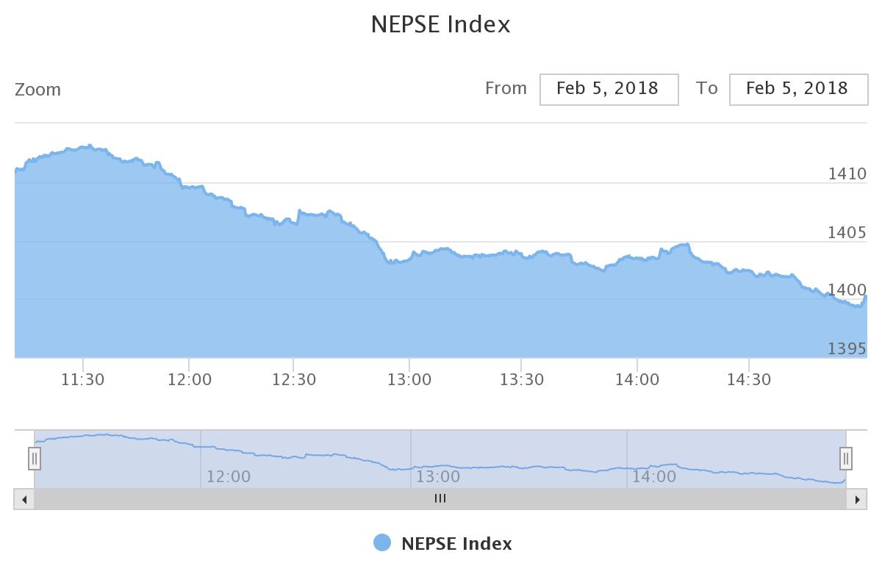The height and width of the screenshot is (588, 882).
Task: Toggle NEPSE Index series via legend dot
Action: tap(382, 543)
